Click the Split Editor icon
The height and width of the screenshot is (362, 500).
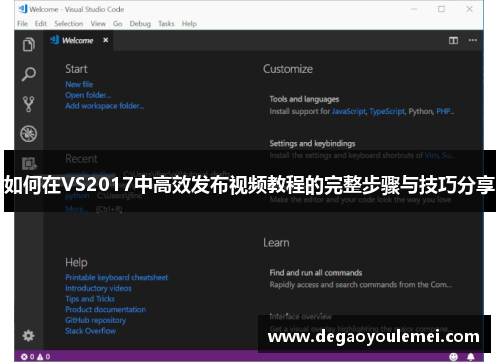click(453, 40)
